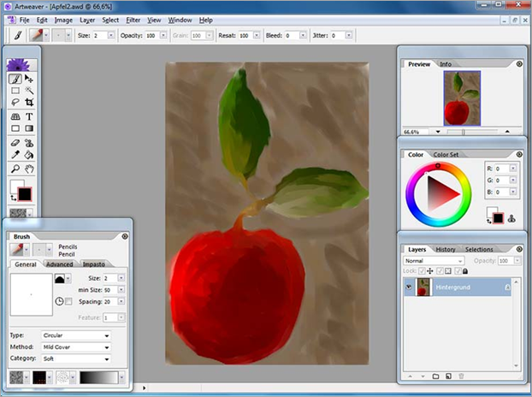This screenshot has width=532, height=397.
Task: Click the Preview panel image thumbnail
Action: pyautogui.click(x=462, y=98)
